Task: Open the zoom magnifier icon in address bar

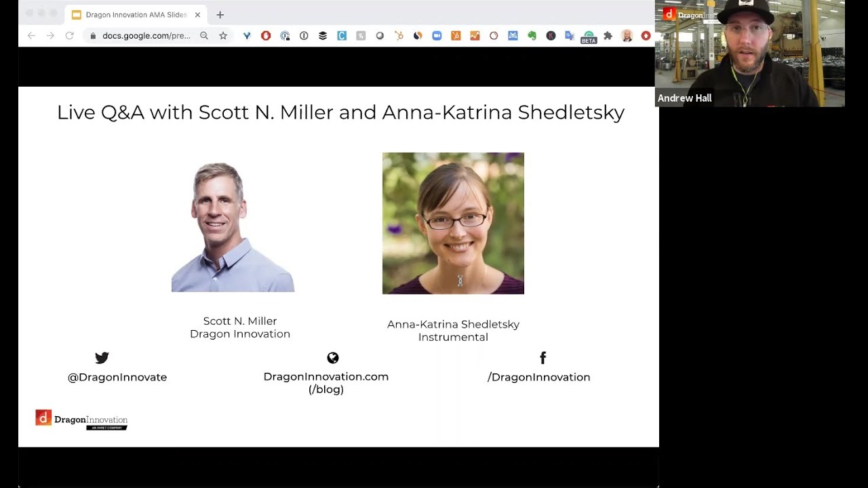Action: pos(204,36)
